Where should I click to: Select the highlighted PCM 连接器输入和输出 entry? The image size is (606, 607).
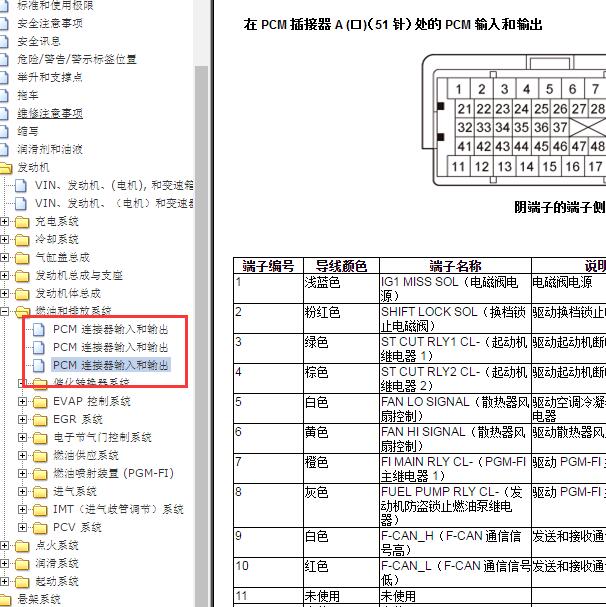pos(111,365)
